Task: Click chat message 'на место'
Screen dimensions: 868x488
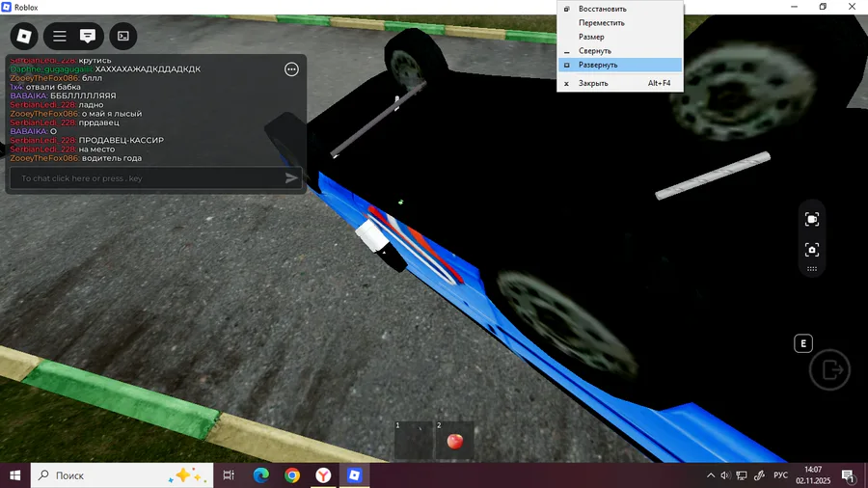Action: pos(96,149)
